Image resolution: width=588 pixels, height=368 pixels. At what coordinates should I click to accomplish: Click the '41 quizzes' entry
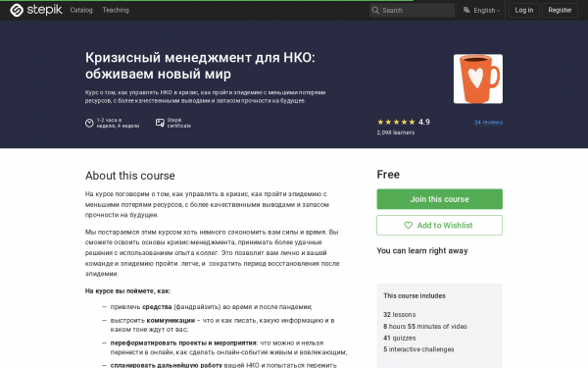pos(400,338)
